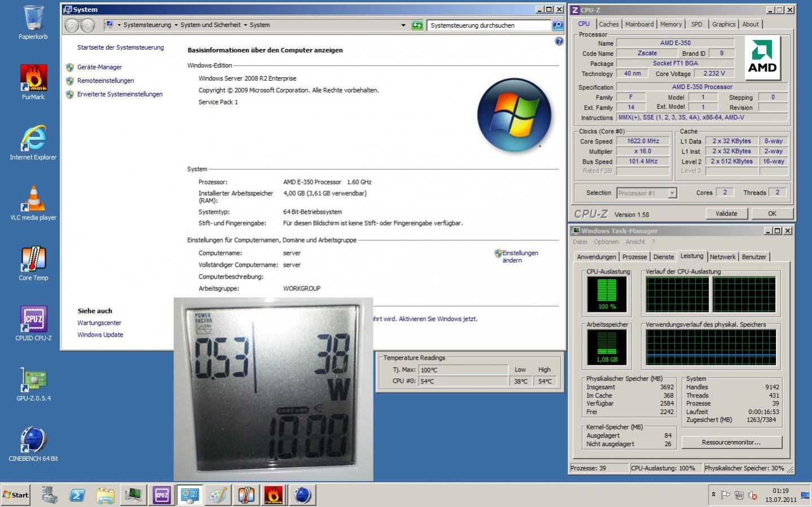The image size is (812, 507).
Task: Open VLC media player desktop shortcut
Action: coord(33,203)
